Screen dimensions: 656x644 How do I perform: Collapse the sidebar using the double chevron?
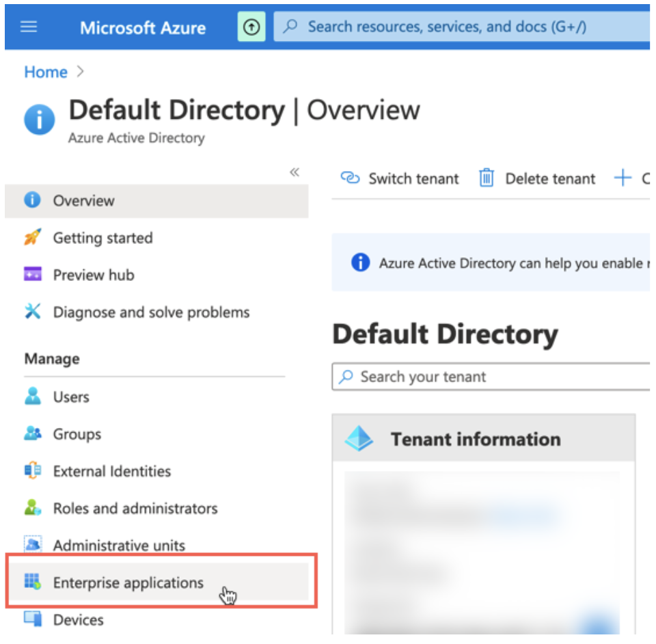click(x=295, y=173)
